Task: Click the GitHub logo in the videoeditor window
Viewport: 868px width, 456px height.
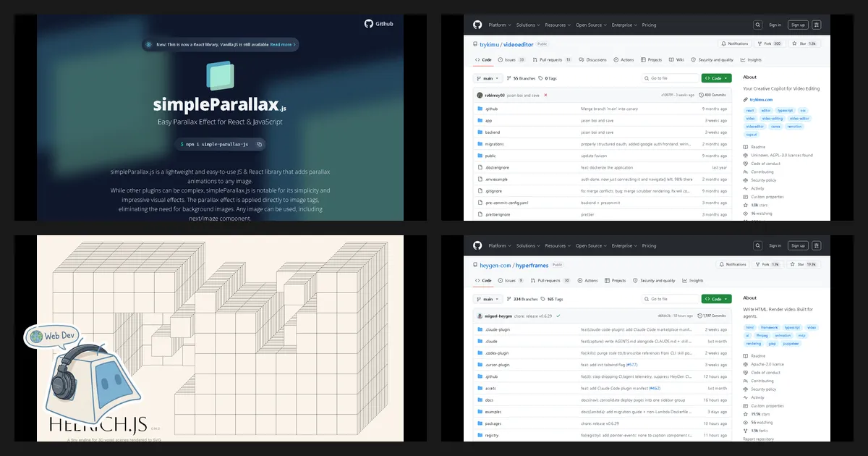Action: (x=478, y=25)
